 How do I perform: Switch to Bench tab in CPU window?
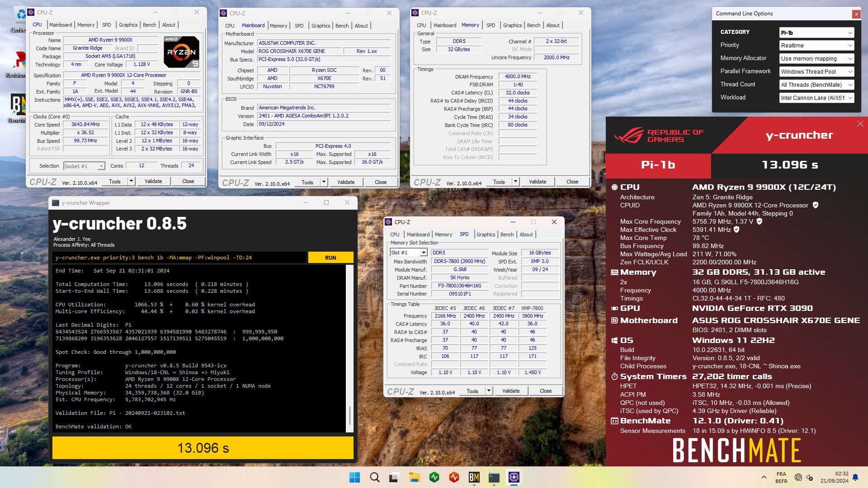pos(149,25)
